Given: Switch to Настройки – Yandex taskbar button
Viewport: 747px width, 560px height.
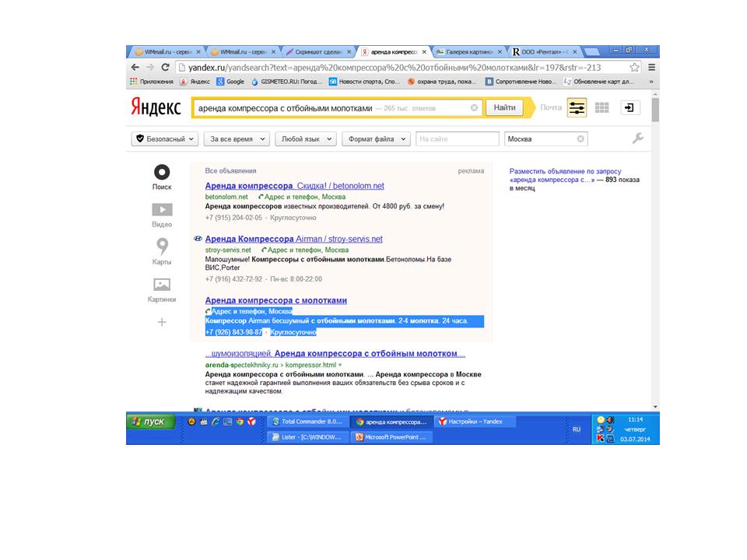Looking at the screenshot, I should tap(475, 422).
